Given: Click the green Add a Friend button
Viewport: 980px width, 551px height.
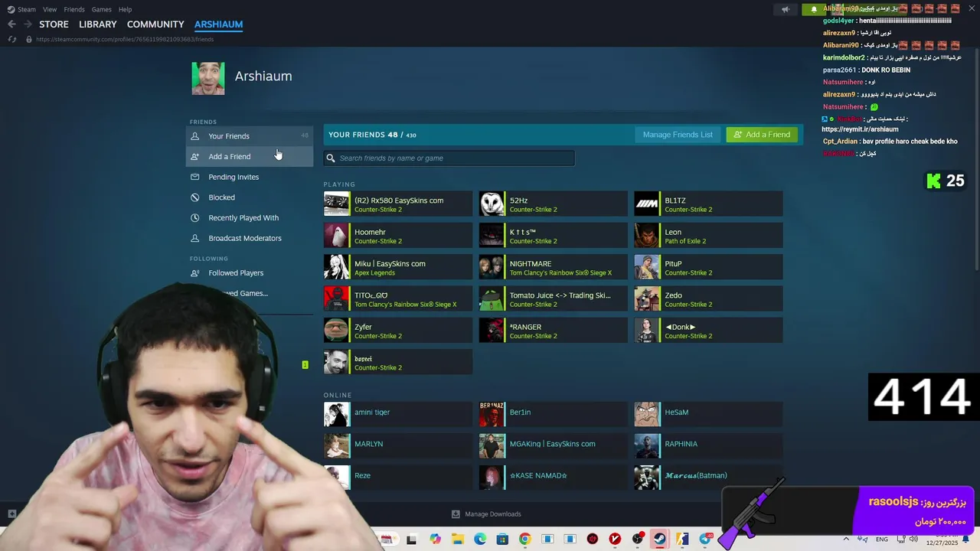Looking at the screenshot, I should [x=762, y=135].
